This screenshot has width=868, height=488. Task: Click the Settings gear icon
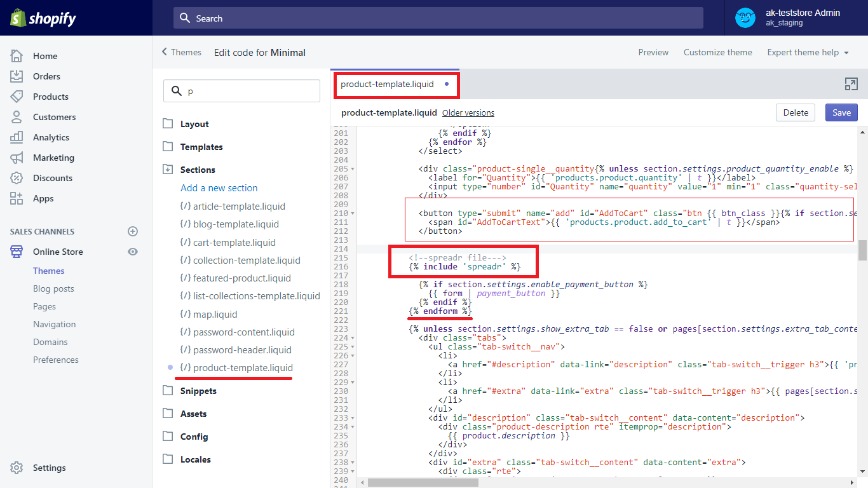click(17, 468)
